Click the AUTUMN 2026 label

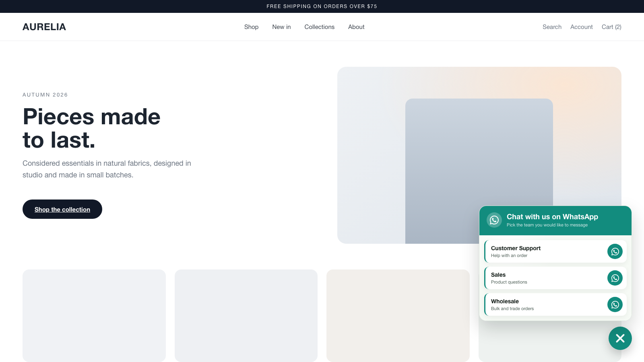45,95
